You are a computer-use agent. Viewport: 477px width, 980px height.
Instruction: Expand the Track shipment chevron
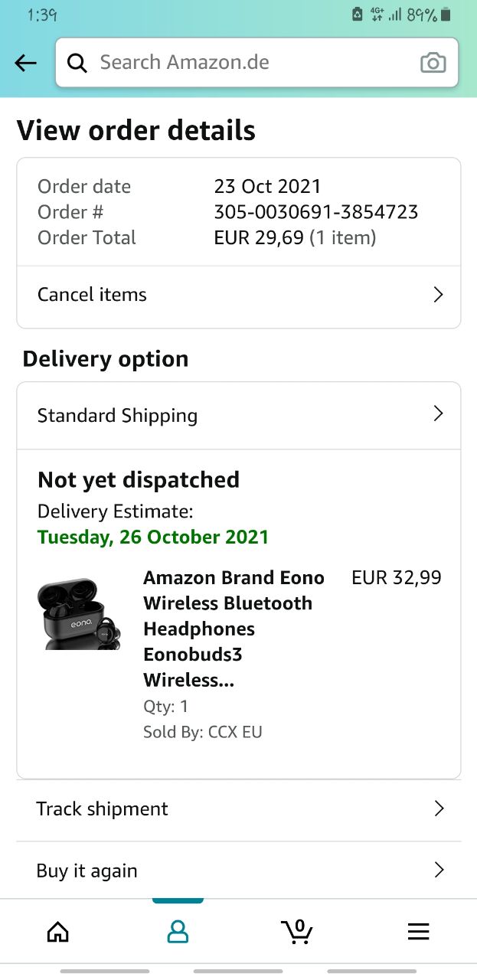pyautogui.click(x=439, y=808)
